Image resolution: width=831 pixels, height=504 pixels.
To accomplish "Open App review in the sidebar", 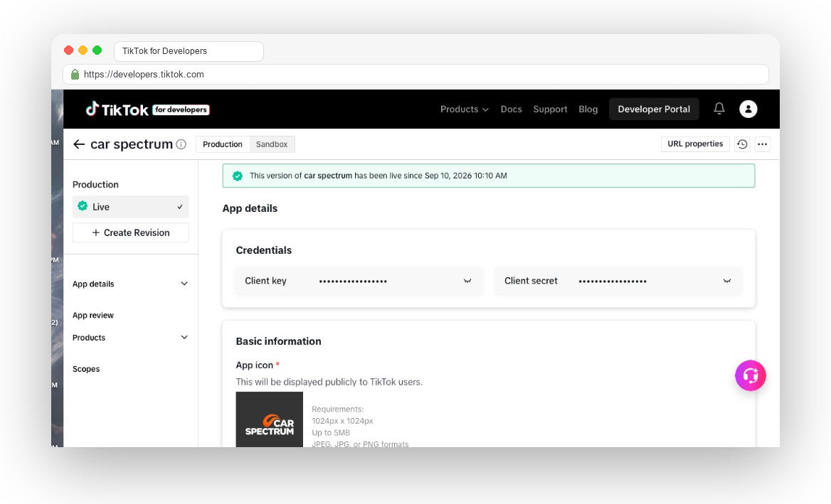I will coord(93,315).
